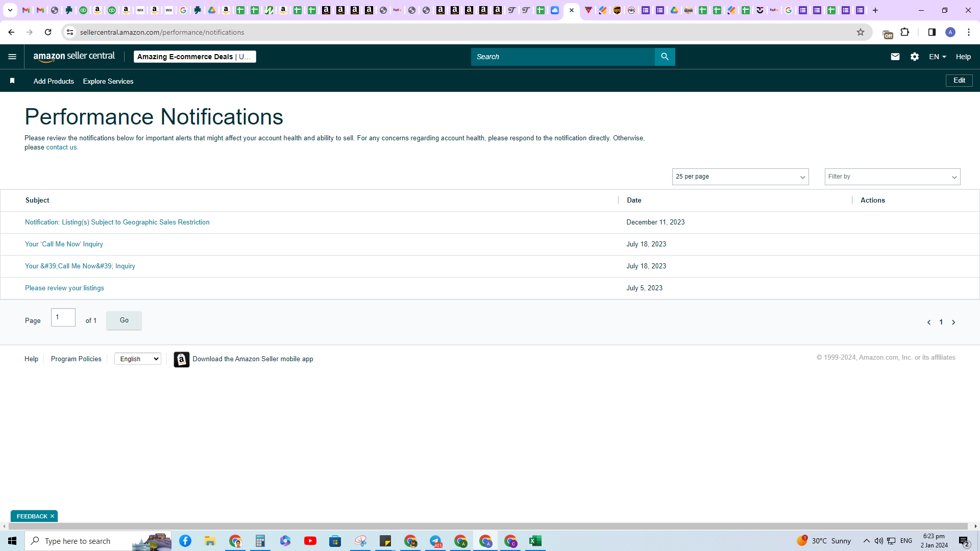The height and width of the screenshot is (551, 980).
Task: Expand the Filter by dropdown
Action: coord(892,177)
